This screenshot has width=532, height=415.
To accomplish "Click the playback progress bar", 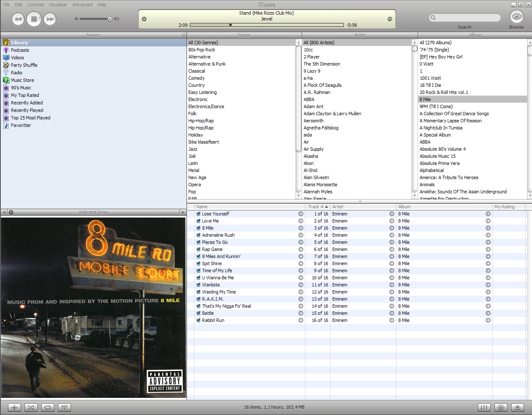I will click(267, 25).
